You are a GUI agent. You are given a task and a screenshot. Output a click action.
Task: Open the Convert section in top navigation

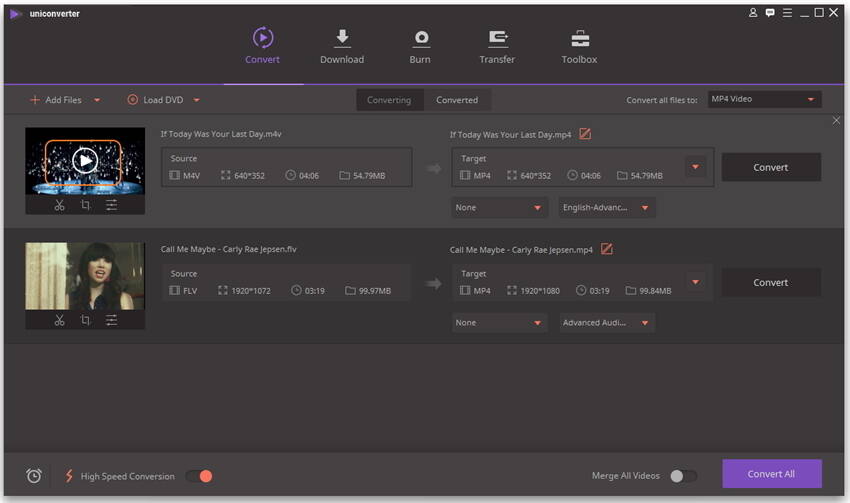coord(262,46)
